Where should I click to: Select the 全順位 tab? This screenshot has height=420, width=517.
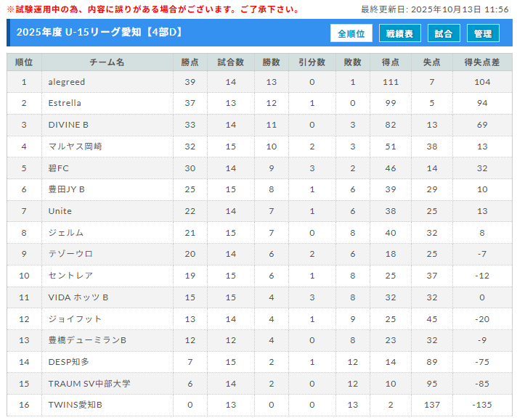351,33
